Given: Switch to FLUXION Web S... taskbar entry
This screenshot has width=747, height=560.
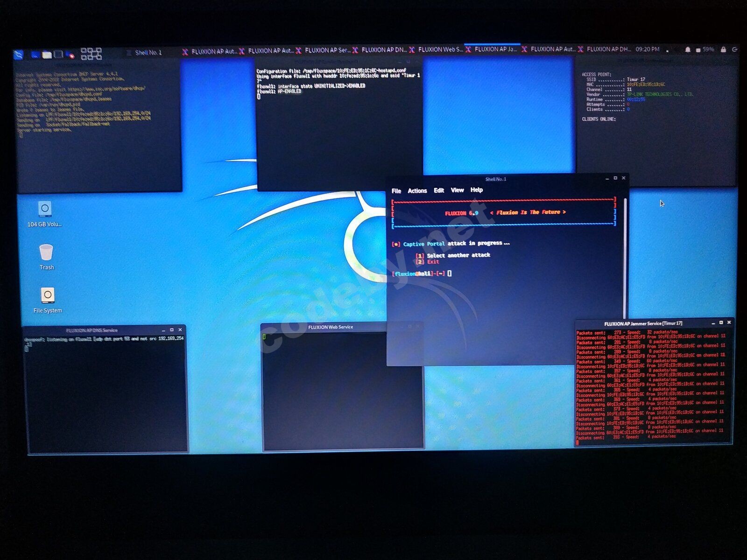Looking at the screenshot, I should point(436,49).
